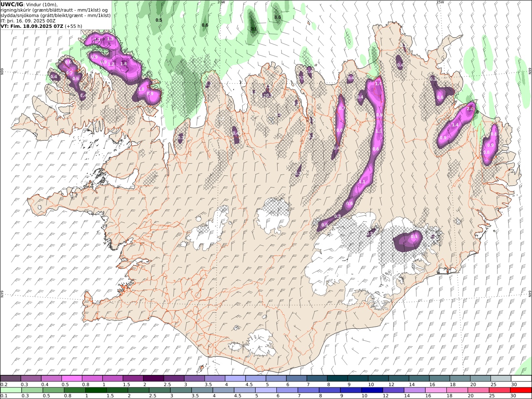Click the "20W" longitude label
The height and width of the screenshot is (399, 532).
(x=221, y=2)
